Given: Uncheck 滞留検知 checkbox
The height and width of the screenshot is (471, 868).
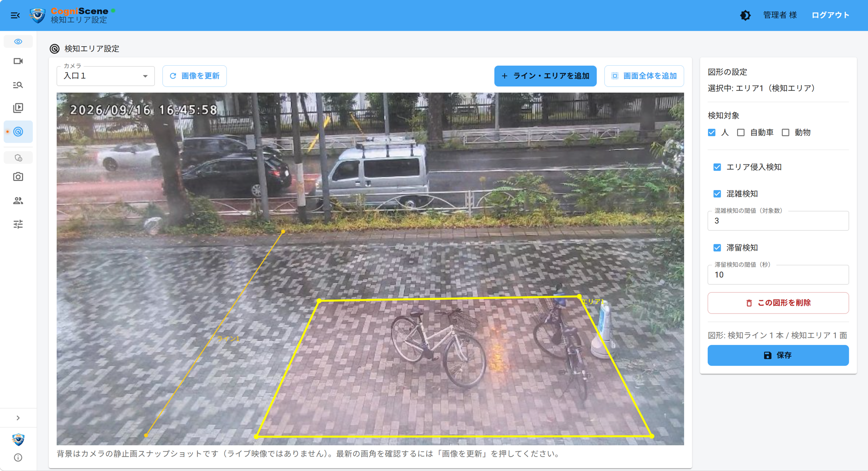Looking at the screenshot, I should (x=717, y=247).
